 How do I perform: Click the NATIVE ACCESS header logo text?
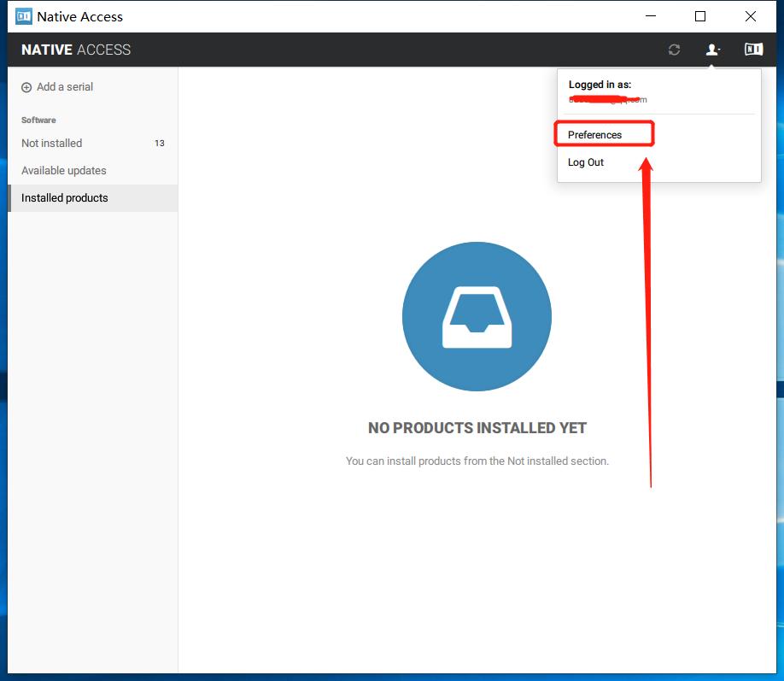pos(76,50)
